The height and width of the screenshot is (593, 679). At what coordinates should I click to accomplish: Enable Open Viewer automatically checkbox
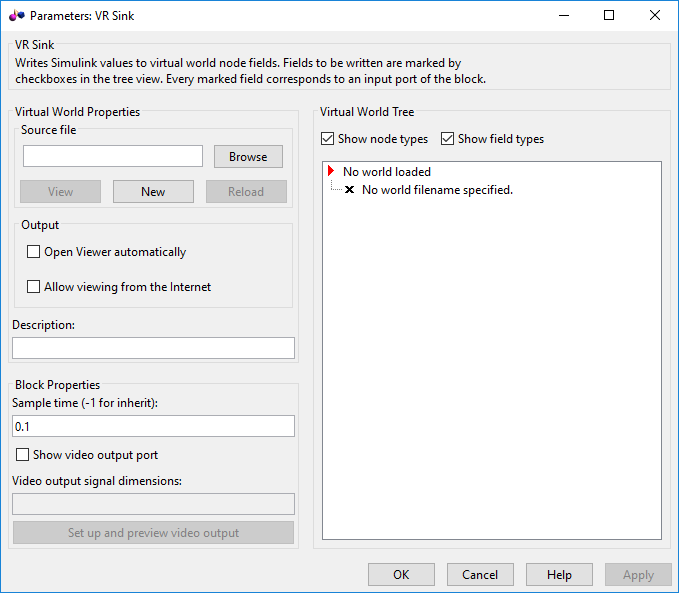pyautogui.click(x=34, y=252)
